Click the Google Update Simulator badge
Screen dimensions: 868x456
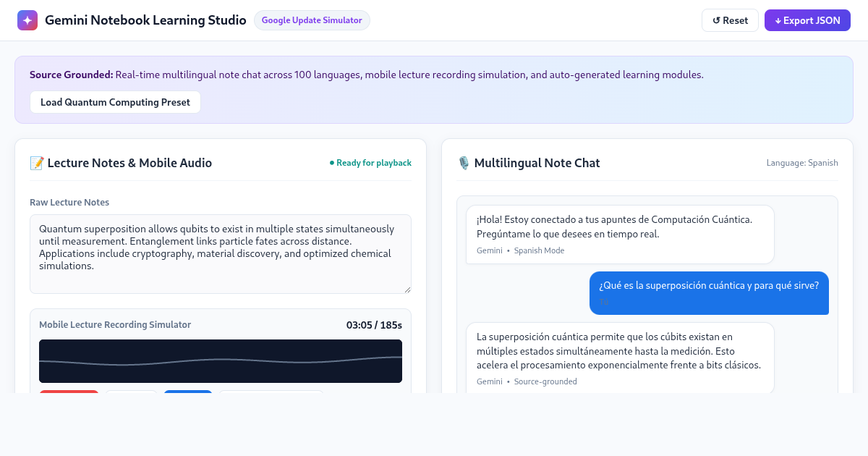point(312,20)
